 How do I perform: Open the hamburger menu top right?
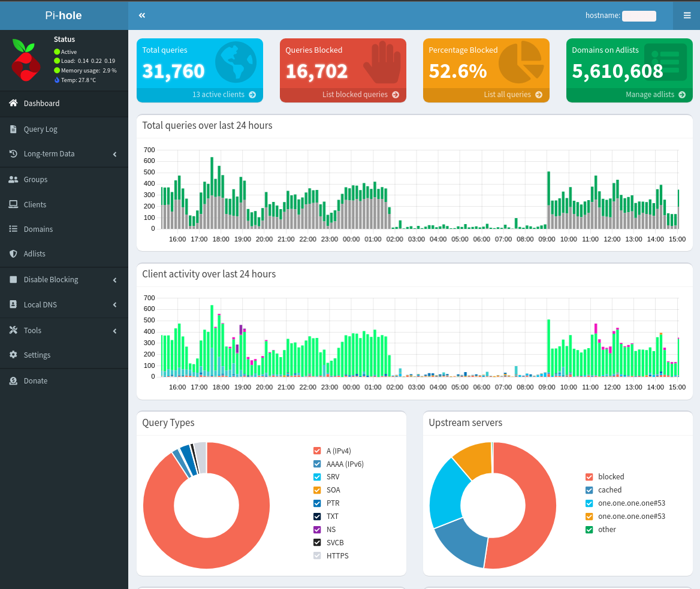tap(687, 16)
